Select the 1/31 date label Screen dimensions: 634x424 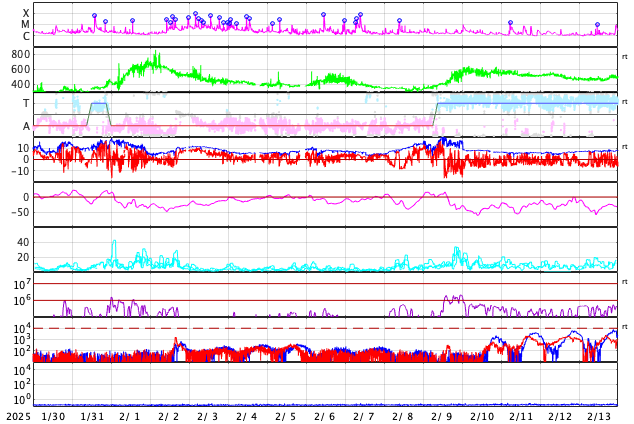coord(92,416)
